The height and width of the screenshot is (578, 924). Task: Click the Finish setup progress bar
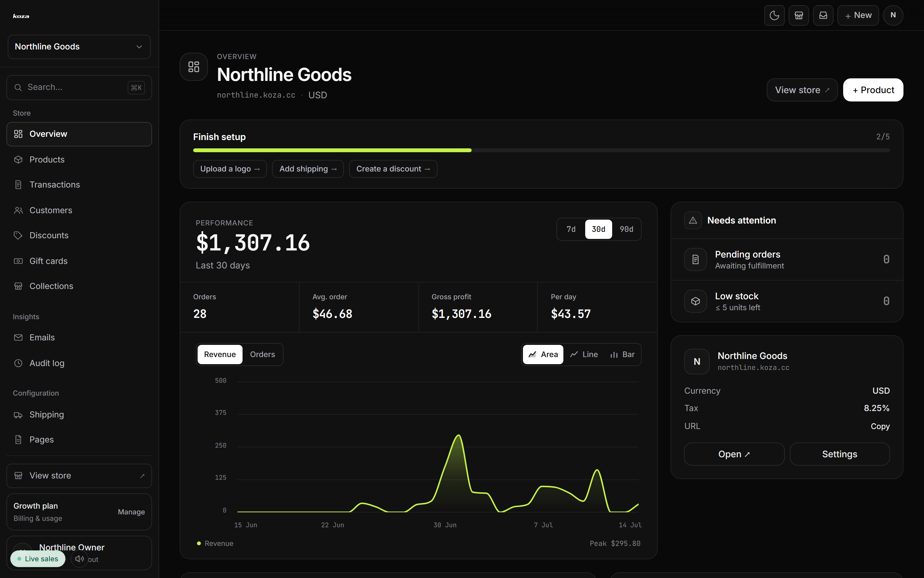point(542,151)
